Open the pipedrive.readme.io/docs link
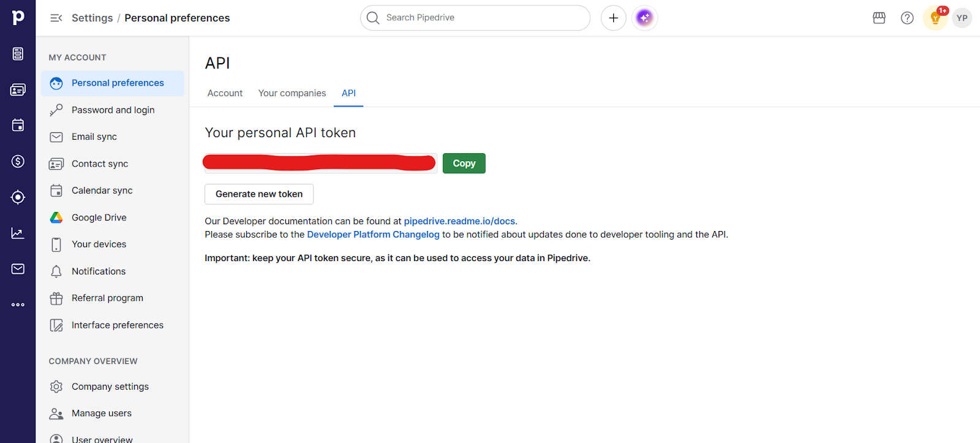This screenshot has width=980, height=443. click(459, 221)
